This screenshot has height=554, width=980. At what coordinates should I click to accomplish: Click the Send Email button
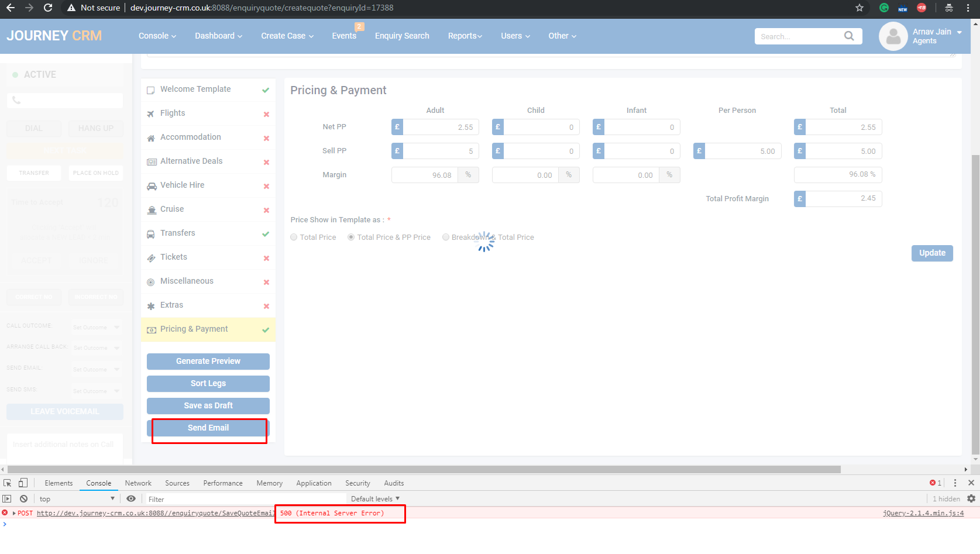(x=208, y=428)
